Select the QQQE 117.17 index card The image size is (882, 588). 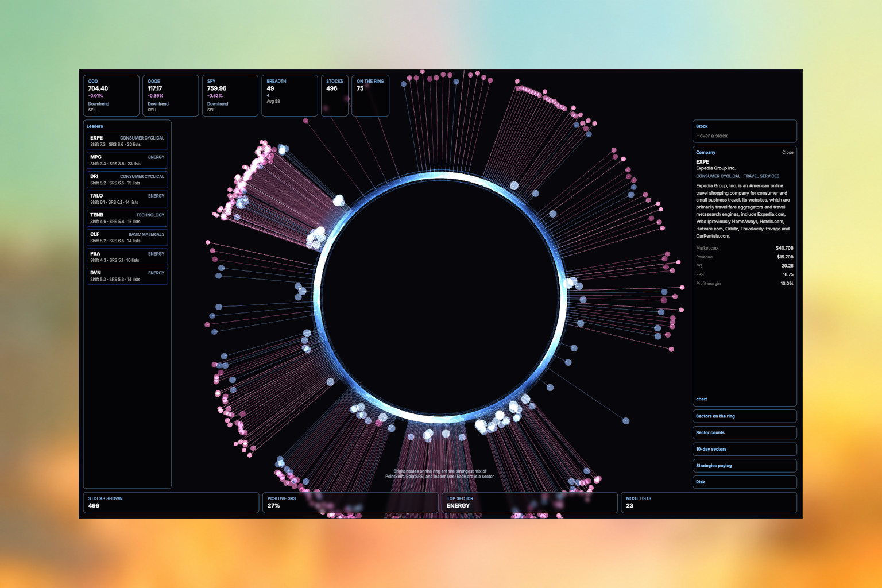pyautogui.click(x=171, y=95)
